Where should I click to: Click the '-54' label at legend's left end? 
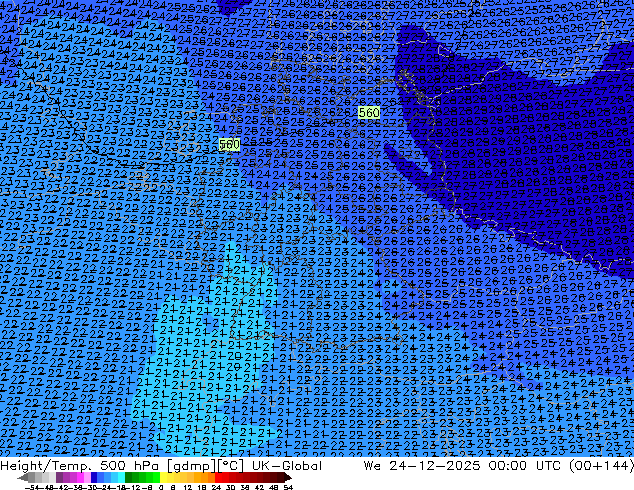click(x=32, y=487)
